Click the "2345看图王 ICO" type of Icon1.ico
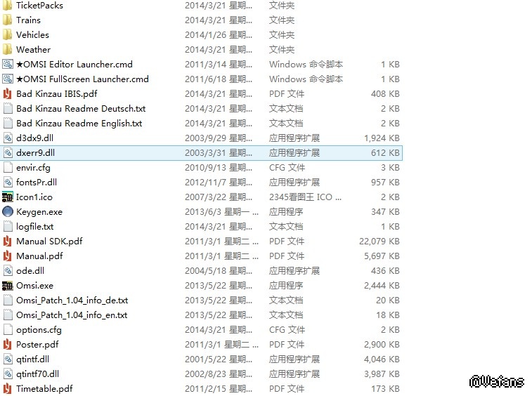The height and width of the screenshot is (396, 532). click(306, 197)
